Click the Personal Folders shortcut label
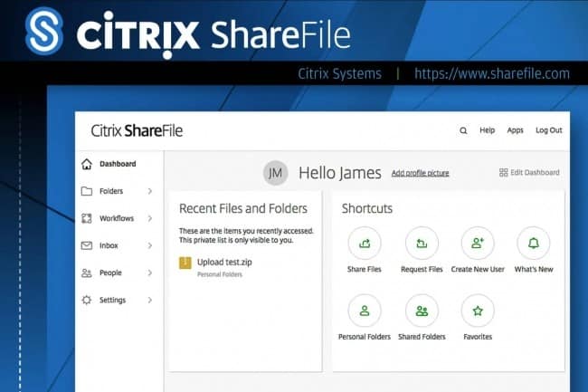This screenshot has height=392, width=588. pos(365,337)
